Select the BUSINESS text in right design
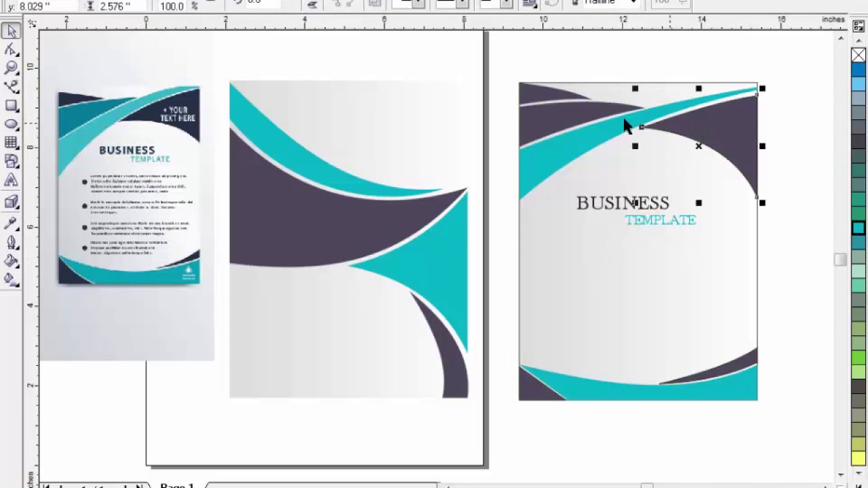868x488 pixels. click(623, 203)
